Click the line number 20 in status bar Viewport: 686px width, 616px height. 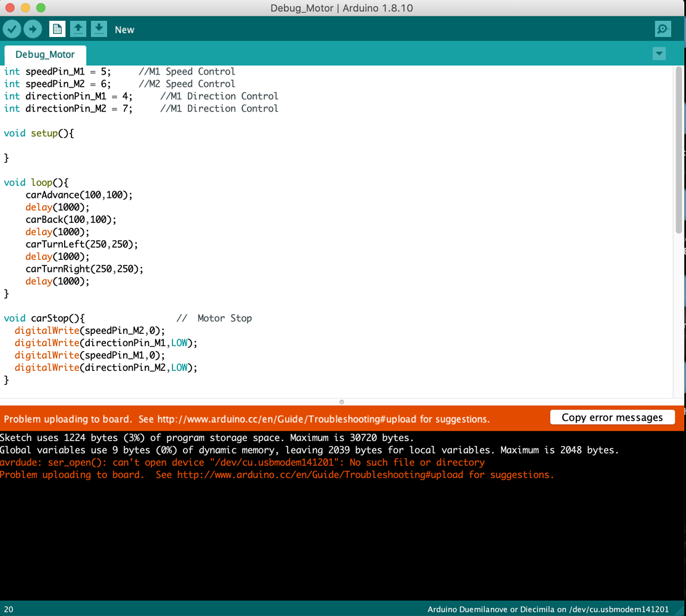(x=9, y=609)
